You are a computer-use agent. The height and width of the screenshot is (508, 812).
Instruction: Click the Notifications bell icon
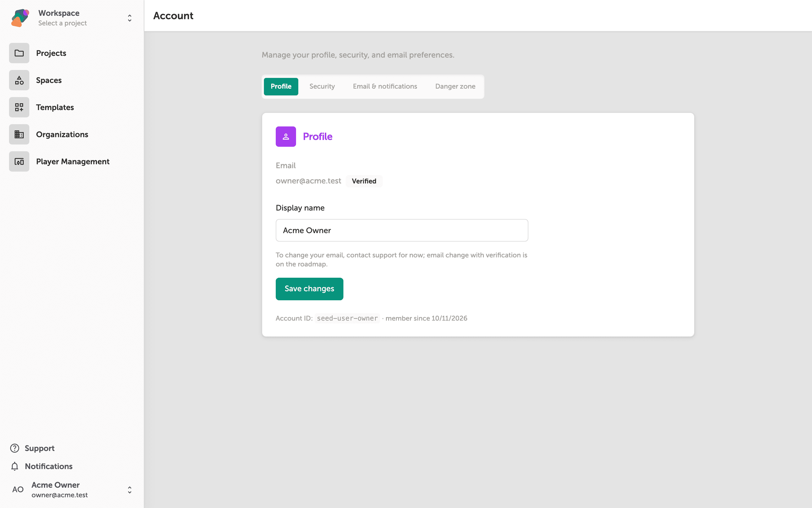[15, 466]
